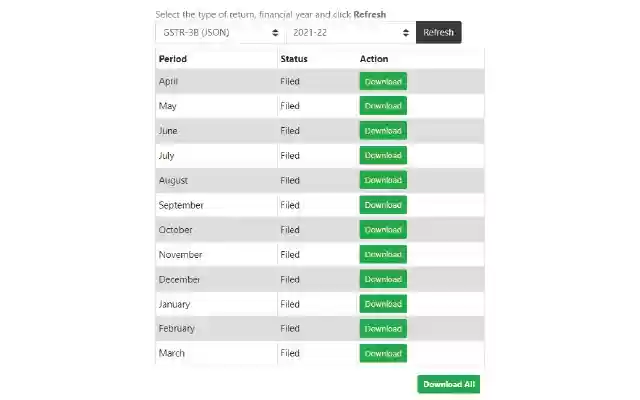Open the return type GSTR-3B (JSON) dropdown
Screen dimensions: 640x400
tap(220, 33)
